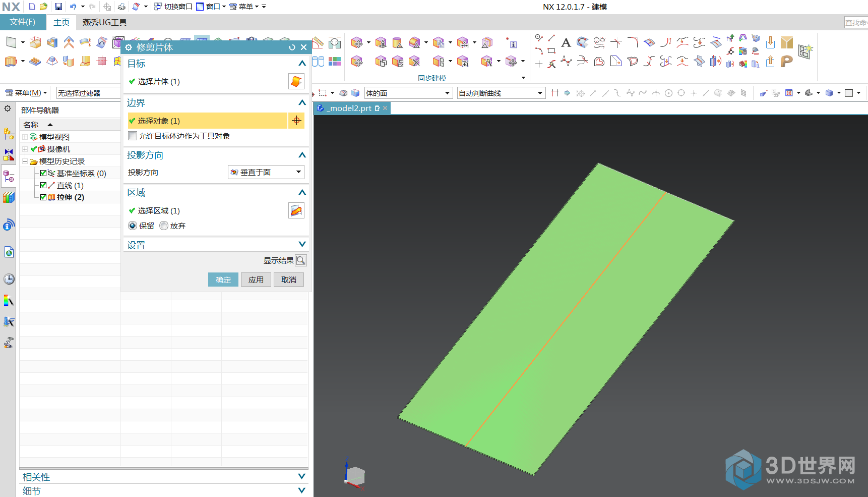Viewport: 868px width, 497px height.
Task: Open the History clock sidebar icon
Action: (9, 279)
